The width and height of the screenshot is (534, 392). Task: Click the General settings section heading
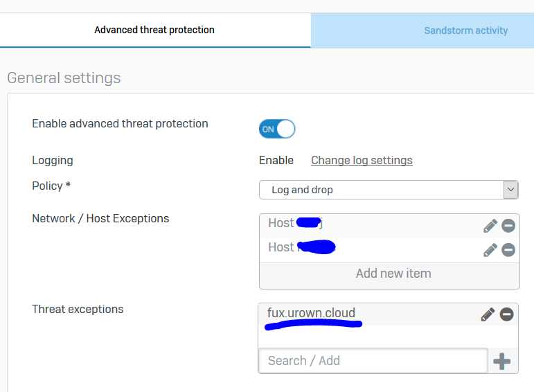[64, 78]
